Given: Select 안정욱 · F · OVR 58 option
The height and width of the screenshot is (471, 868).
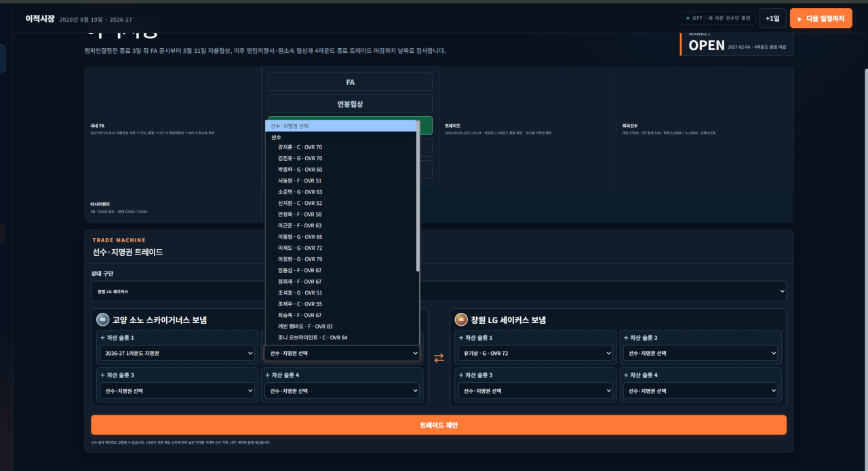Looking at the screenshot, I should point(340,214).
